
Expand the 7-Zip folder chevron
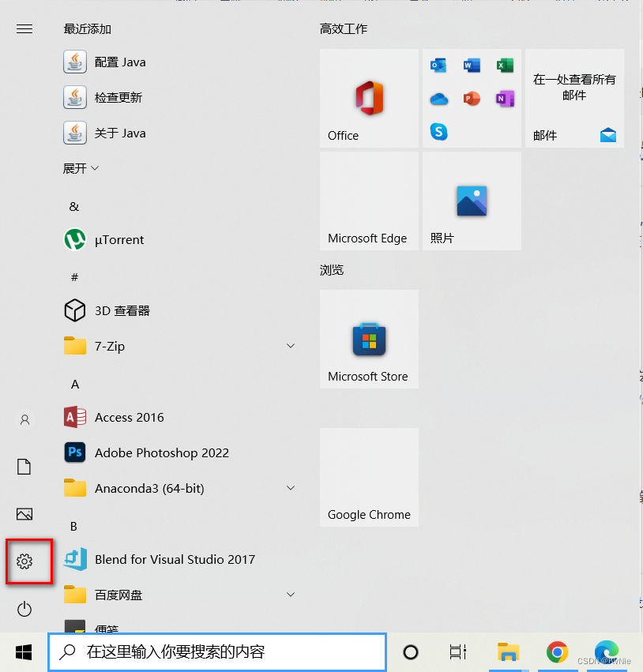pyautogui.click(x=291, y=346)
